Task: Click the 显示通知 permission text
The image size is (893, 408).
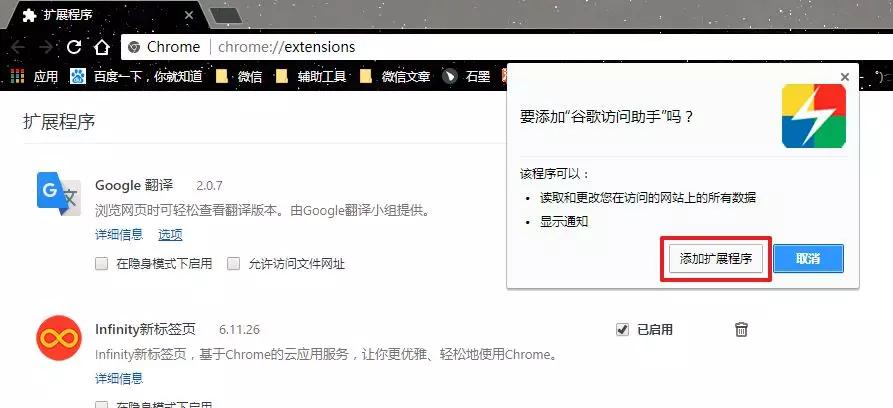Action: [564, 222]
